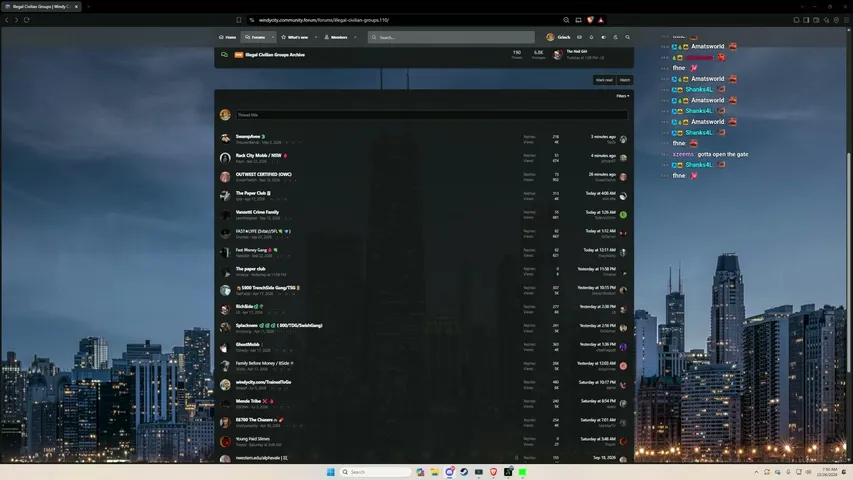This screenshot has height=480, width=853.
Task: Click the browser Forward arrow
Action: point(16,20)
